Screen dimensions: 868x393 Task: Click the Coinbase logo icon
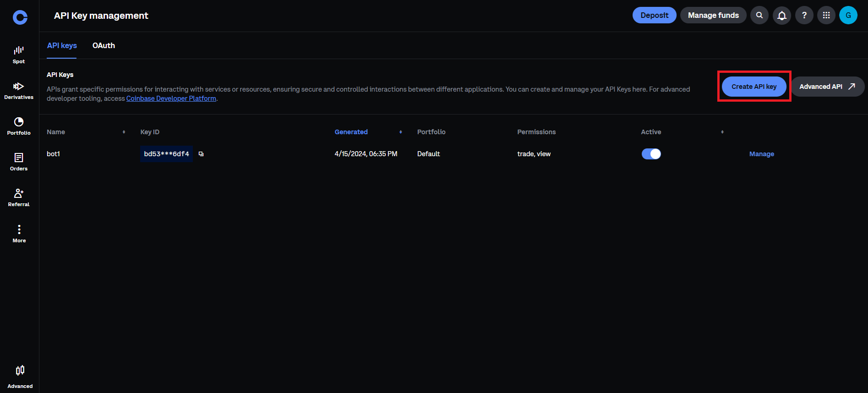20,17
